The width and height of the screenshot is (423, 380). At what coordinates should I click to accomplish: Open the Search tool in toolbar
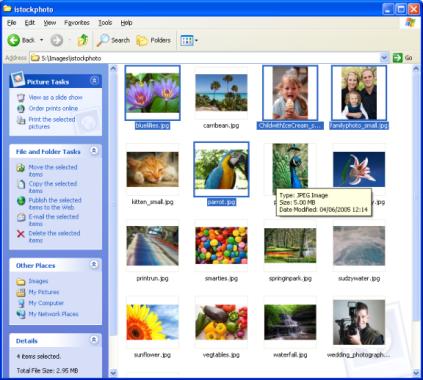113,40
